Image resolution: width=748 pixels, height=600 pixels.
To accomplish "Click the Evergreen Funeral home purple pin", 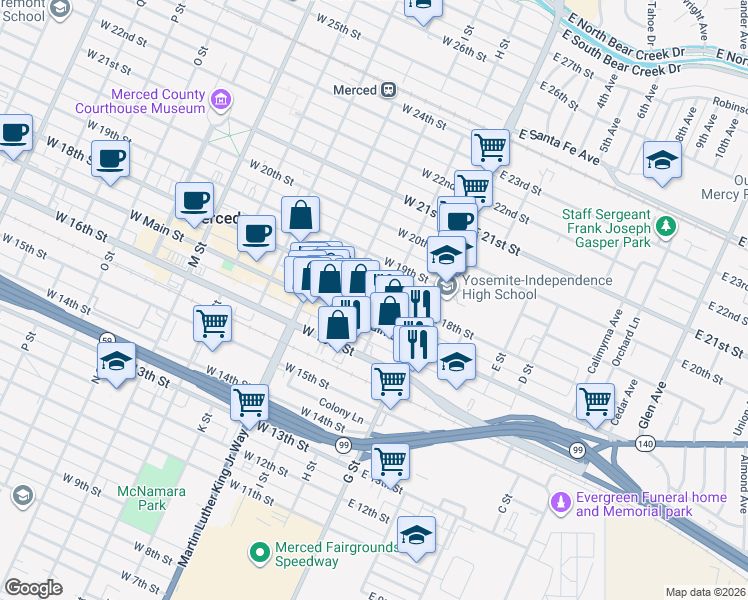I will (561, 504).
